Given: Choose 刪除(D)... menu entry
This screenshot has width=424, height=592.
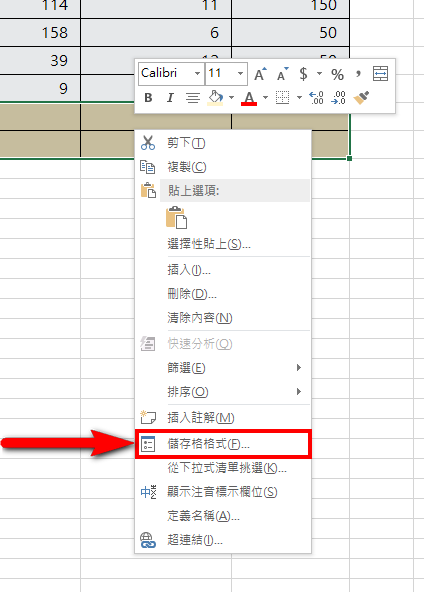Looking at the screenshot, I should click(x=223, y=294).
